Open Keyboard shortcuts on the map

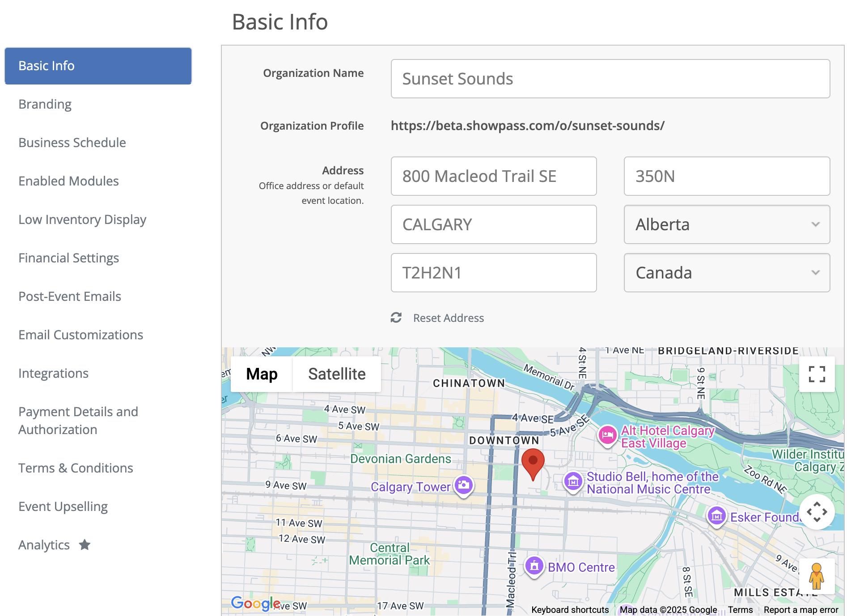click(x=570, y=610)
